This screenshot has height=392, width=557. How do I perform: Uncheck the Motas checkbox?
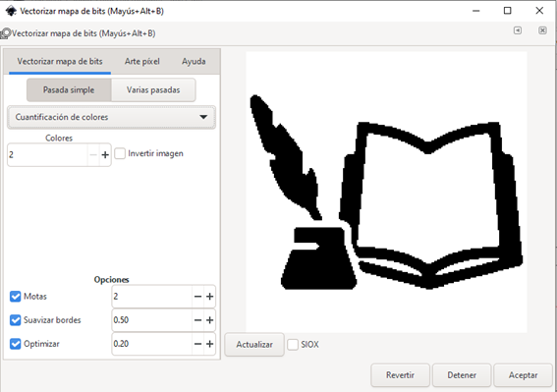[x=16, y=297]
